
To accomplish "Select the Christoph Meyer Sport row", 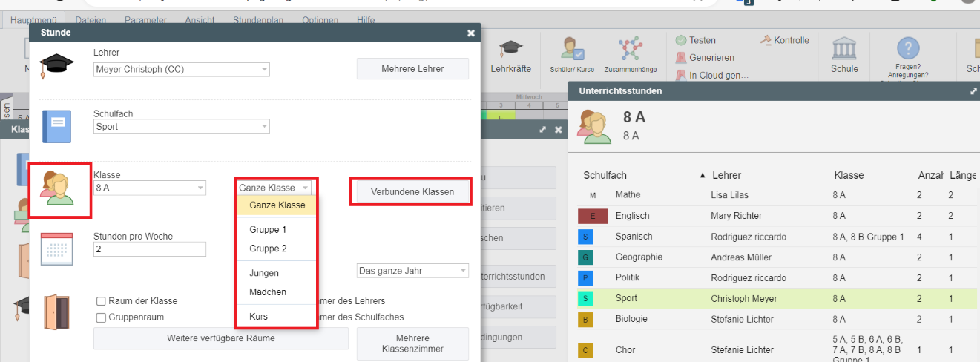I will point(777,298).
